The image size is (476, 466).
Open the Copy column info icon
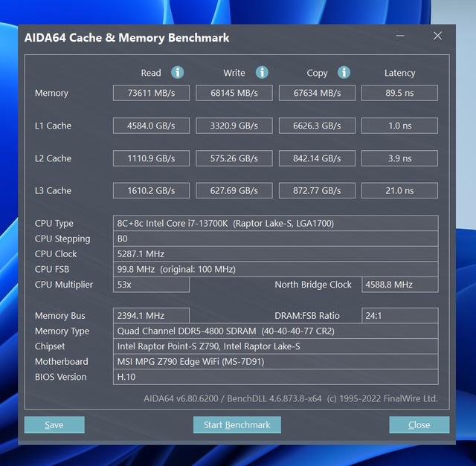pos(344,73)
